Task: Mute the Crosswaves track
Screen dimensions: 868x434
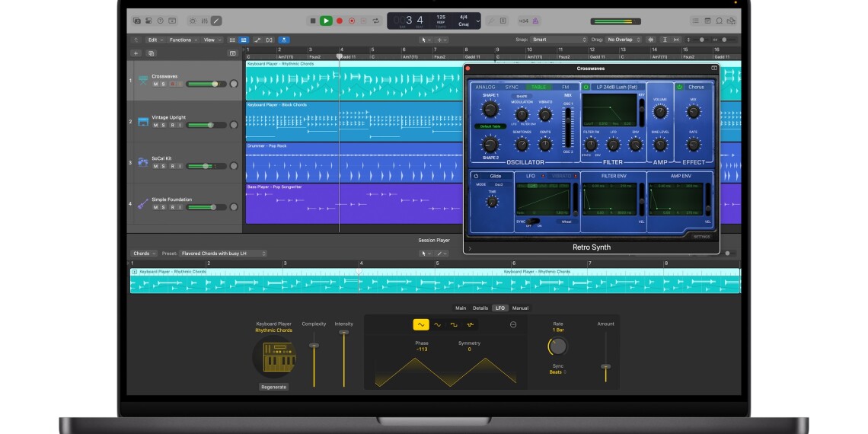Action: pos(156,84)
